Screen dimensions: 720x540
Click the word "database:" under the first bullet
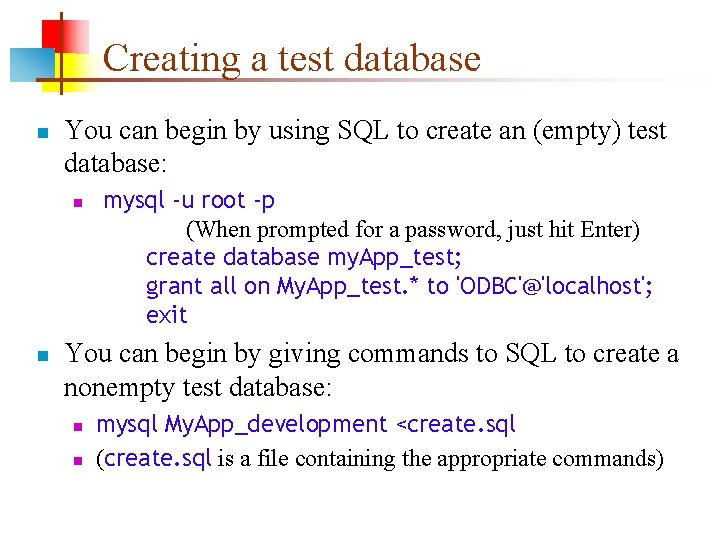115,163
